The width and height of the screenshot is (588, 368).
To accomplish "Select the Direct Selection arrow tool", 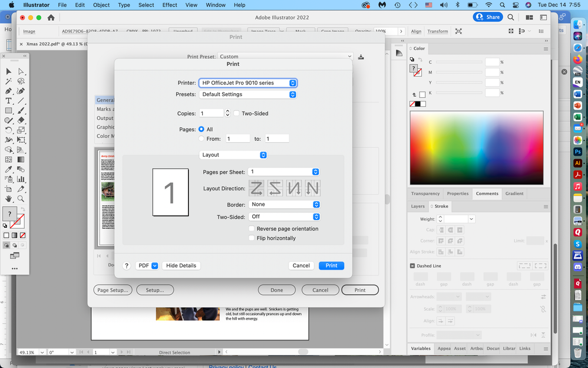I will tap(21, 71).
